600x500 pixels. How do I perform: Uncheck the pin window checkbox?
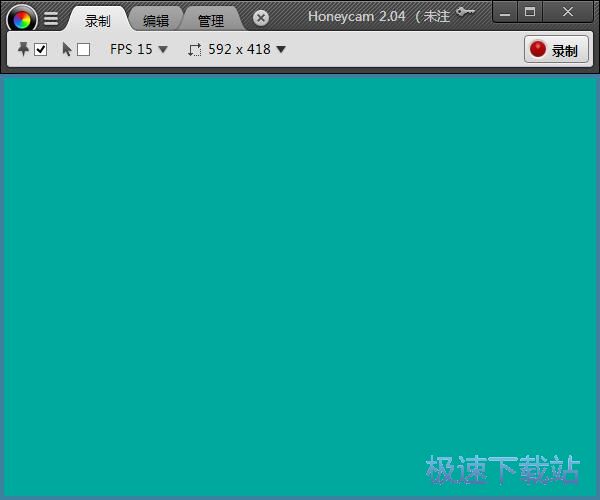click(41, 49)
